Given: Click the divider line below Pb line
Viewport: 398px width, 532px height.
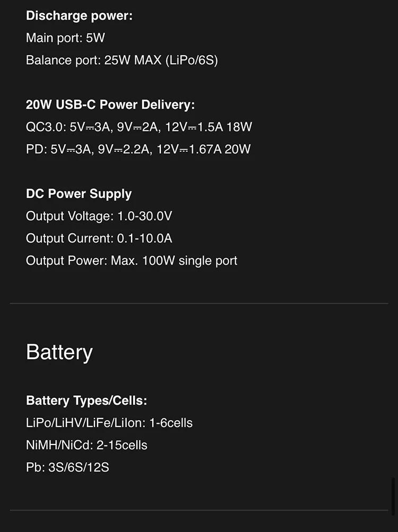Looking at the screenshot, I should coord(199,510).
